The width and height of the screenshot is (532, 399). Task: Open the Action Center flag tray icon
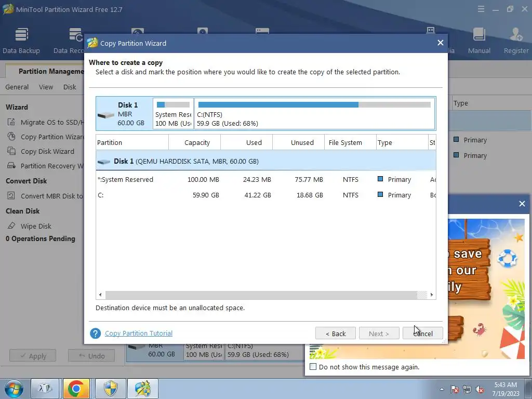455,389
